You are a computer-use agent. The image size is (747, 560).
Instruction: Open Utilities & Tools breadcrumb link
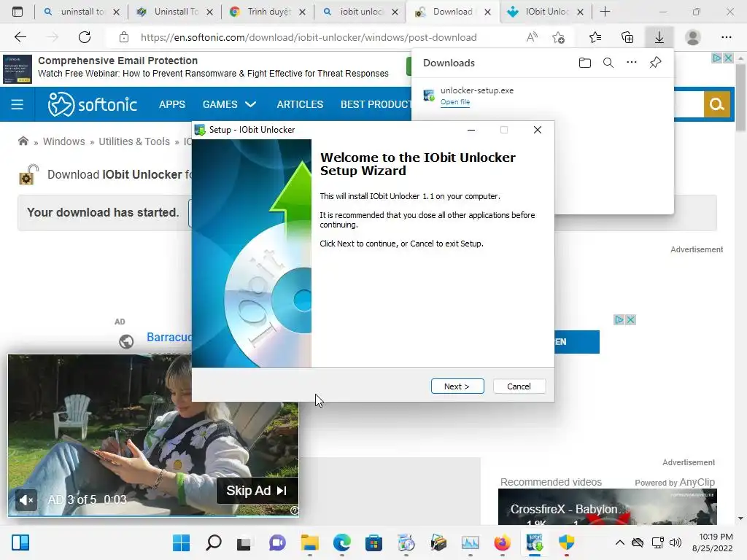pyautogui.click(x=134, y=141)
